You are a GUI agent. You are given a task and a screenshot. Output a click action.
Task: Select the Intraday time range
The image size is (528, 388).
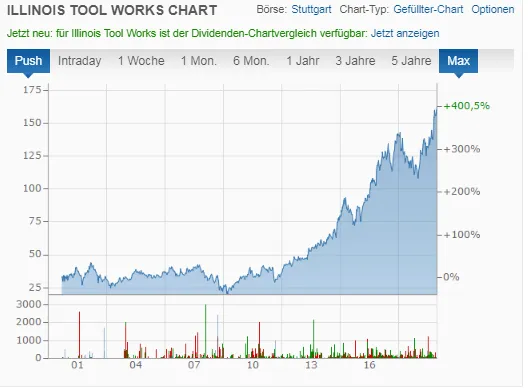(x=79, y=61)
